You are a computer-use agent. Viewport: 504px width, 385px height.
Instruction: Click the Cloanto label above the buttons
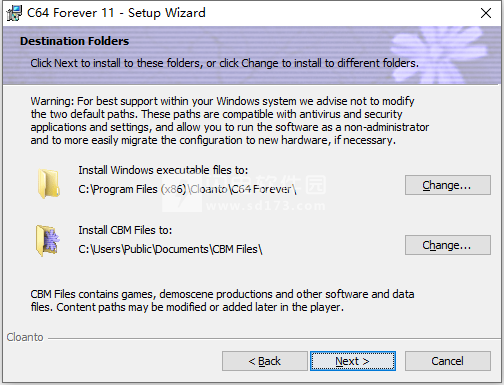coord(25,337)
